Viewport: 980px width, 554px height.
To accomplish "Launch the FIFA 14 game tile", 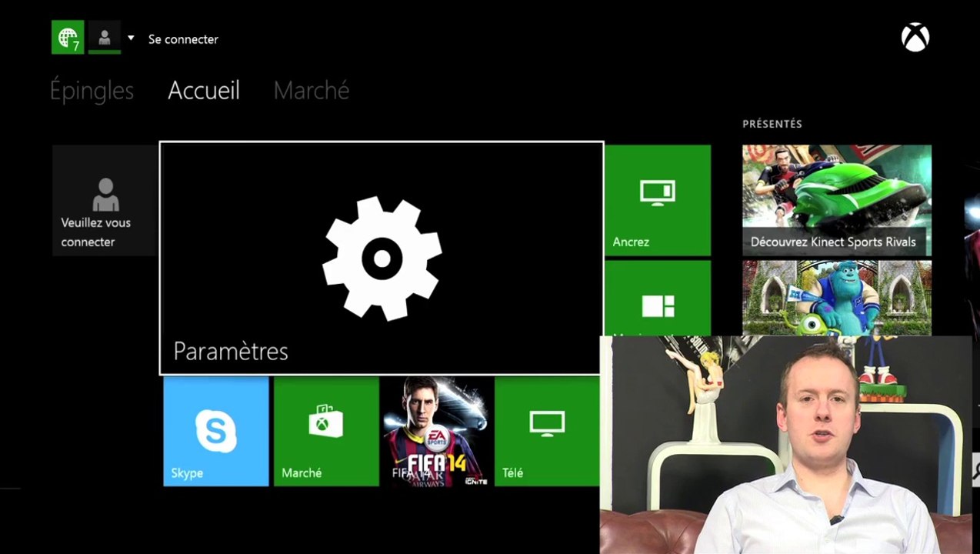I will 437,432.
